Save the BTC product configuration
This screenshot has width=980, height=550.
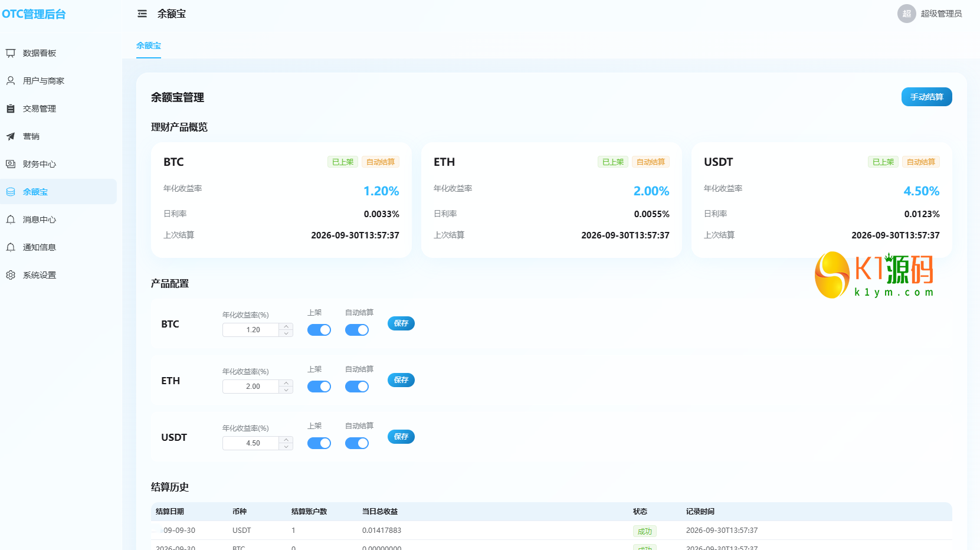click(x=401, y=323)
